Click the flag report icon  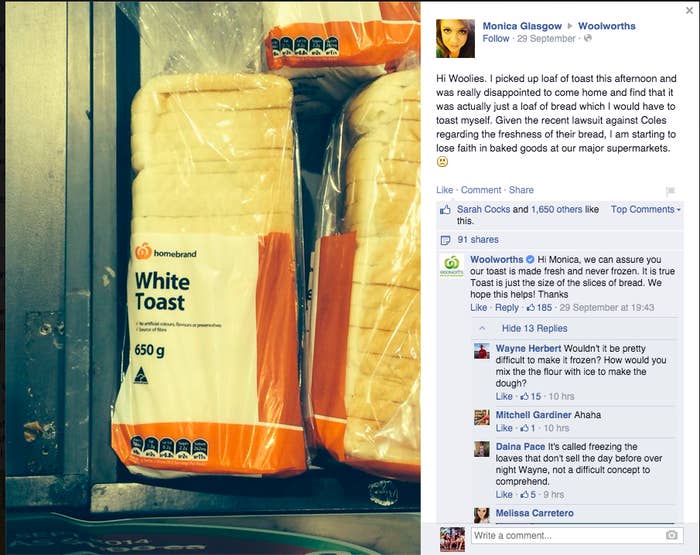(670, 191)
